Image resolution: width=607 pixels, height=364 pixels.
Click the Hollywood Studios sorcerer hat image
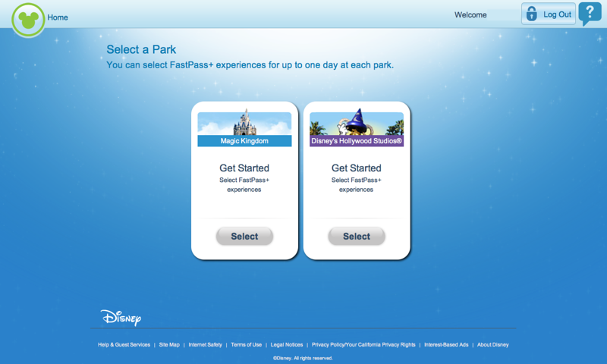pyautogui.click(x=357, y=122)
